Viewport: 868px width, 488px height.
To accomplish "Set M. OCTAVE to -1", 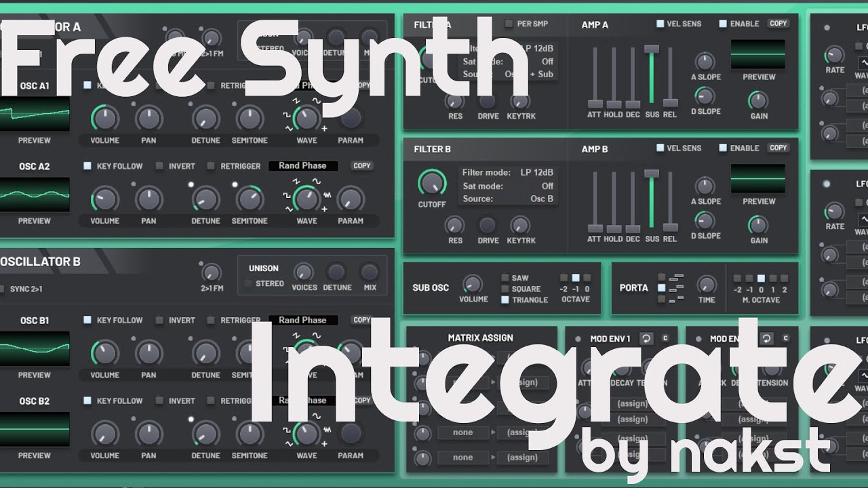I will (x=749, y=278).
